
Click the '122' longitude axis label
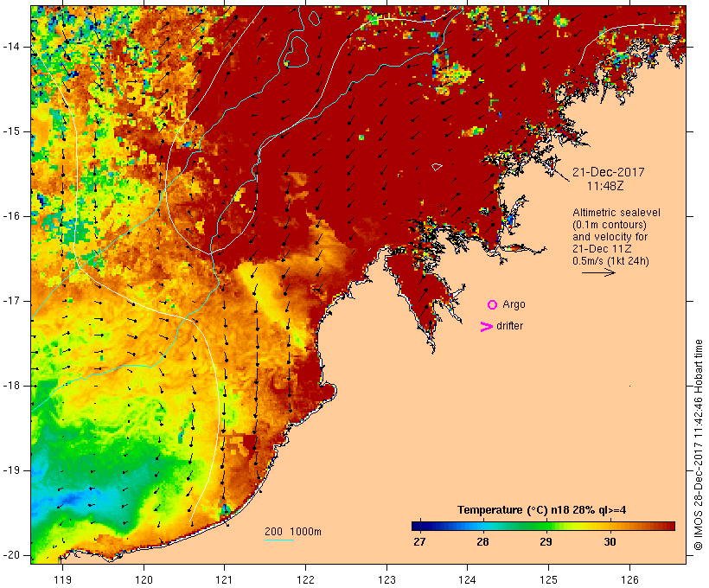pos(306,579)
